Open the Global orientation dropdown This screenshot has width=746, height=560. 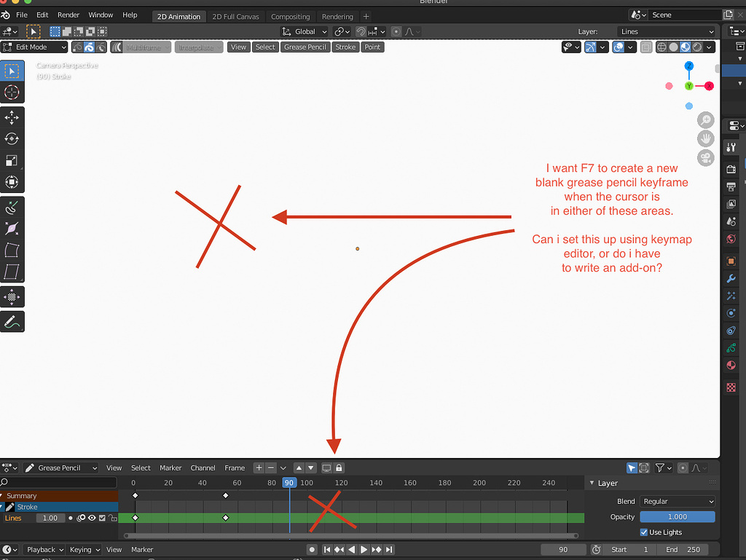[305, 31]
